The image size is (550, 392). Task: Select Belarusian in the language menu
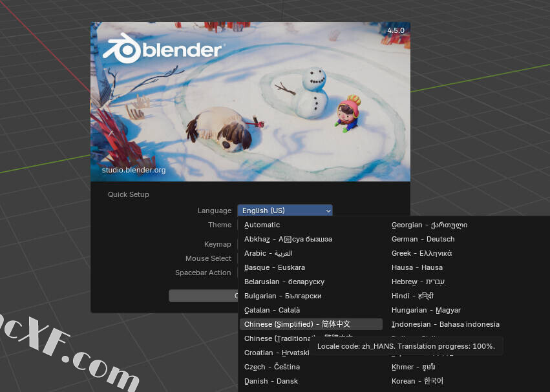pyautogui.click(x=311, y=282)
